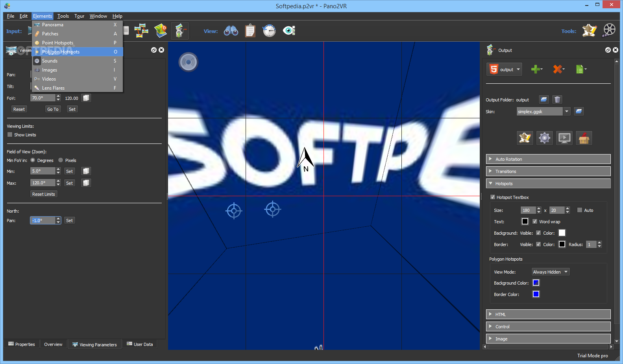Open the orange X remove-output dropdown

pos(559,69)
